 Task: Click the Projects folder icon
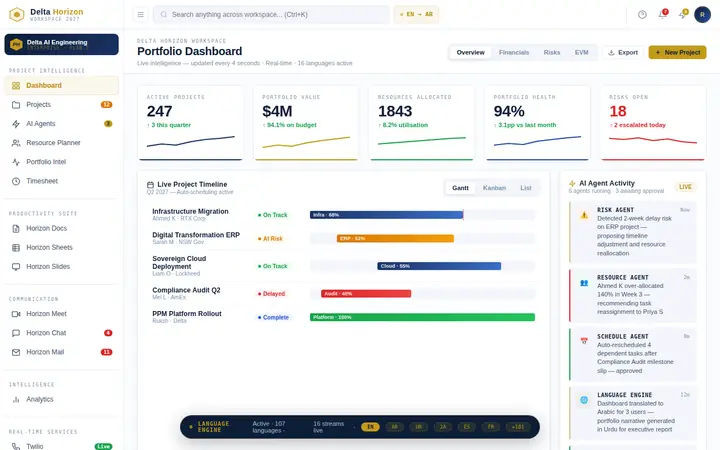click(x=16, y=105)
